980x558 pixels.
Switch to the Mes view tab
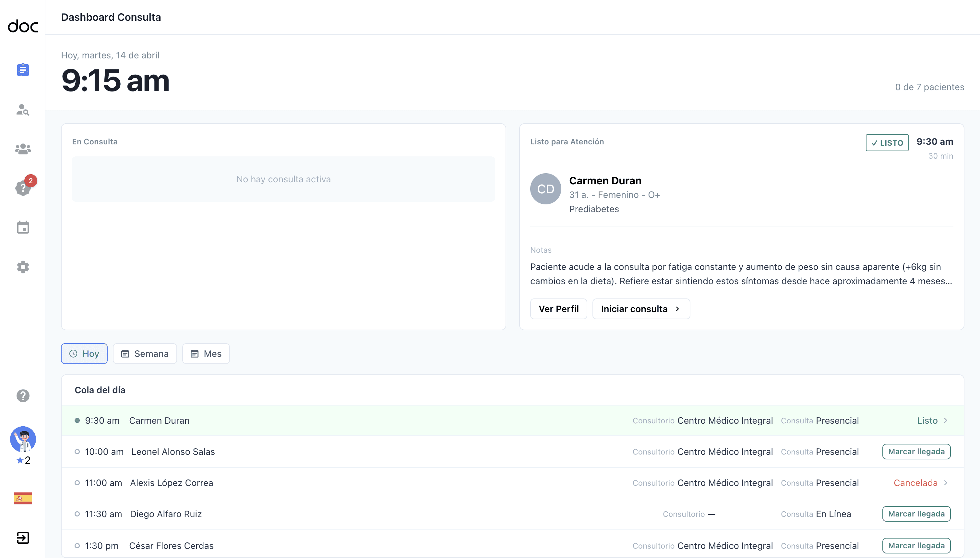pos(206,354)
